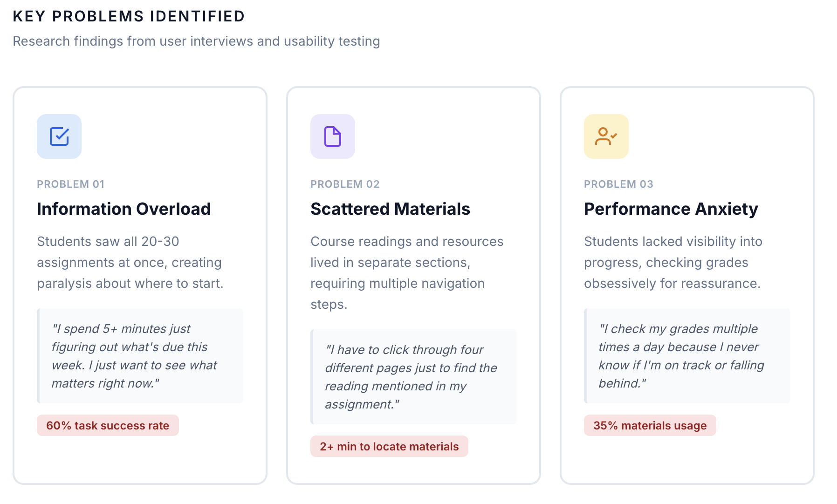Click the PROBLEM 03 label

[618, 184]
